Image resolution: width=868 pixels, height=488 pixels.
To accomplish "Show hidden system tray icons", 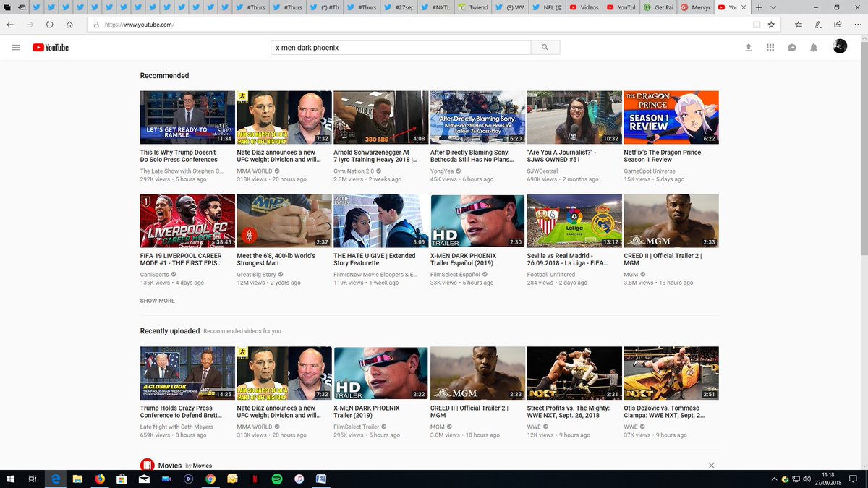I will [774, 479].
